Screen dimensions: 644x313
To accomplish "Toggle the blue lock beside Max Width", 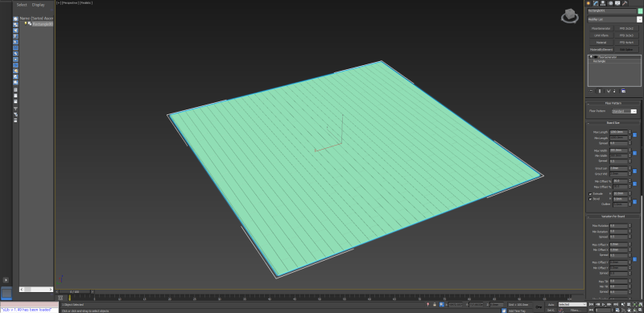I will [634, 153].
